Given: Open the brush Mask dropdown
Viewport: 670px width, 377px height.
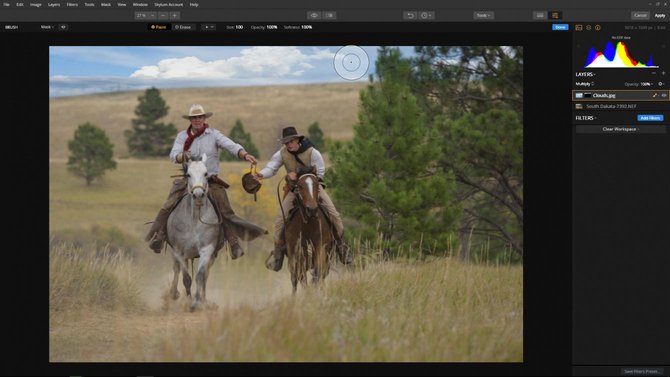Looking at the screenshot, I should pos(47,27).
